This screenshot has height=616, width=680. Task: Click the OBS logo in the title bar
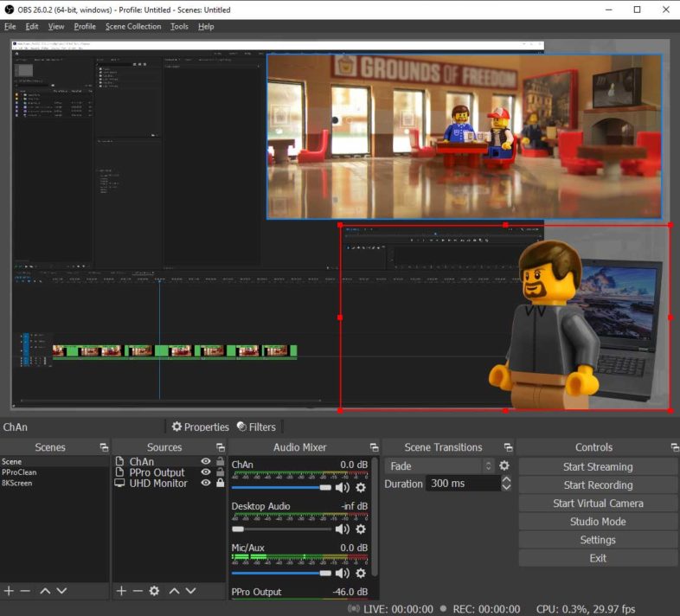coord(10,10)
